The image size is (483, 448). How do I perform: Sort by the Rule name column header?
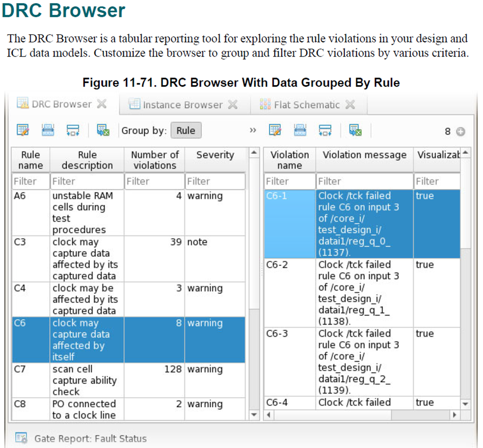pyautogui.click(x=31, y=160)
